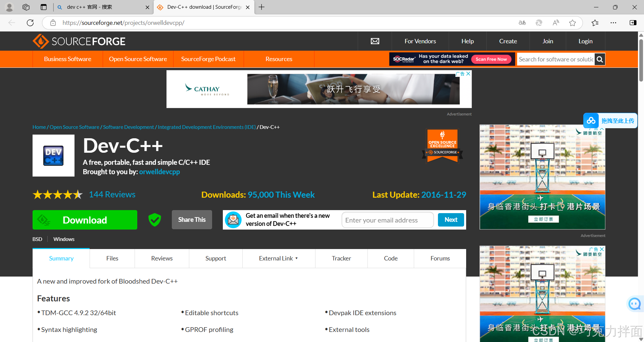The height and width of the screenshot is (342, 644).
Task: Focus the search for software field
Action: click(x=556, y=59)
